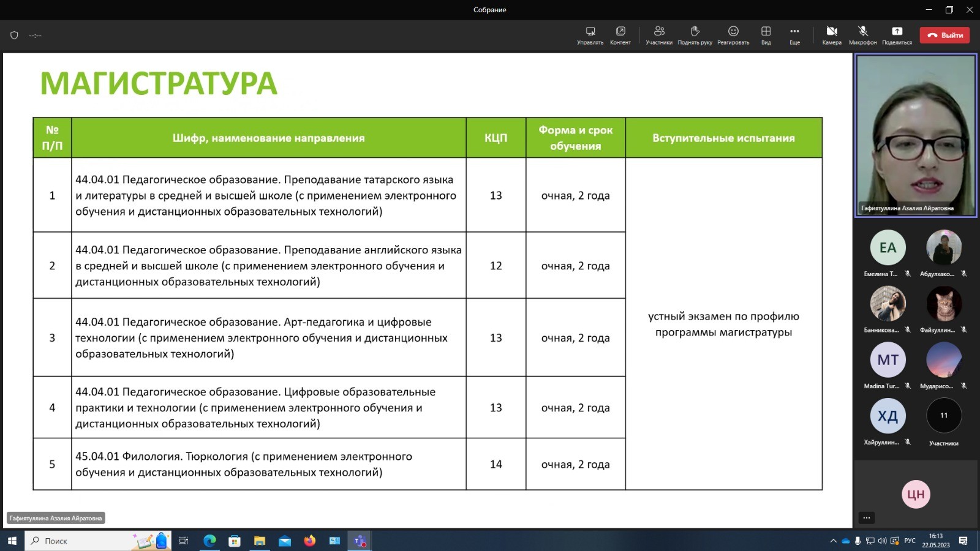
Task: Expand options under the ЦН participant tile
Action: tap(867, 517)
